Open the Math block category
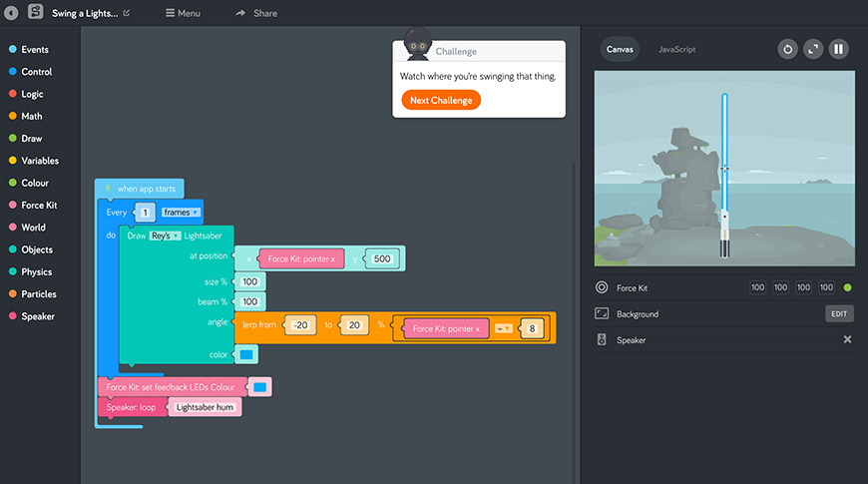868x484 pixels. (x=26, y=116)
